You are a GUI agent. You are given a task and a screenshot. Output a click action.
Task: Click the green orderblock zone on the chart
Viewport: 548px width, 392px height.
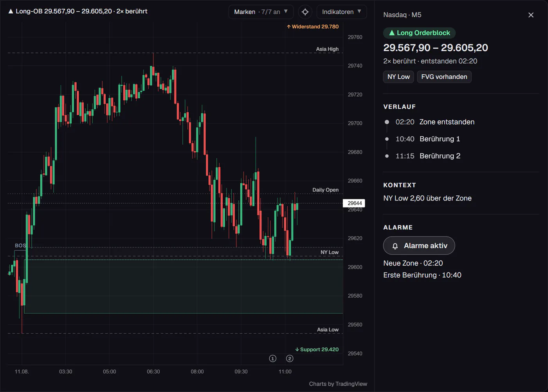coord(183,286)
